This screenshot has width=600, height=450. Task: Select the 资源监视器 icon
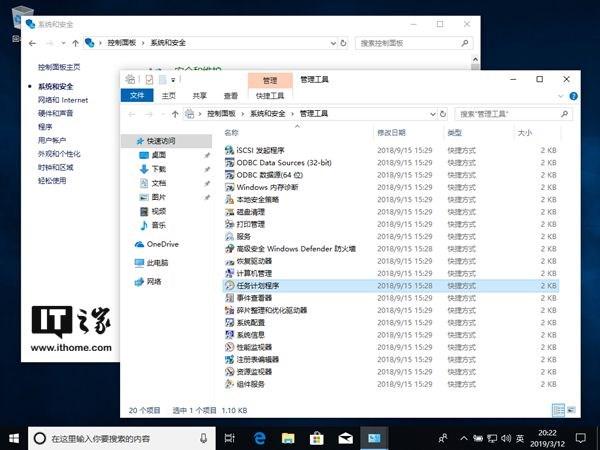pyautogui.click(x=229, y=372)
